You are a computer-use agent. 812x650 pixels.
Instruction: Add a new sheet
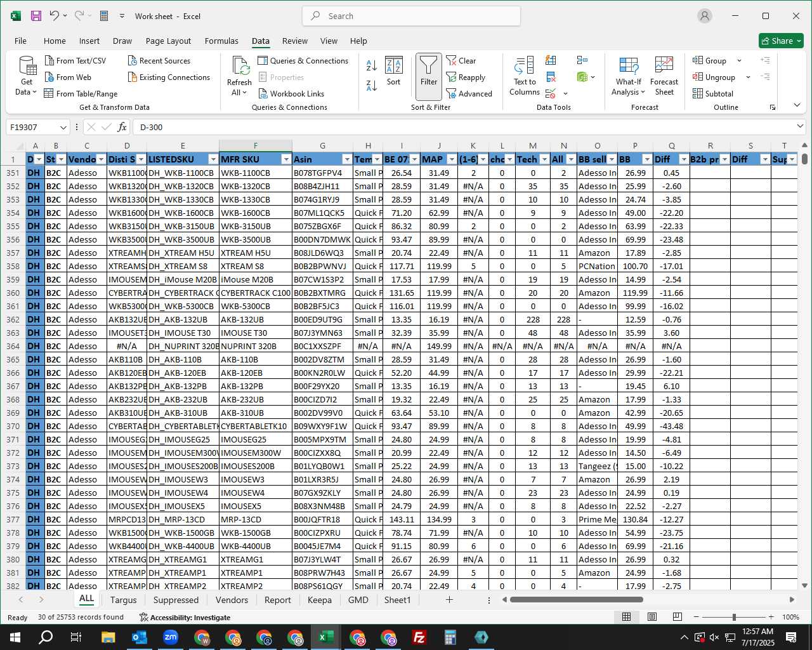pyautogui.click(x=449, y=599)
